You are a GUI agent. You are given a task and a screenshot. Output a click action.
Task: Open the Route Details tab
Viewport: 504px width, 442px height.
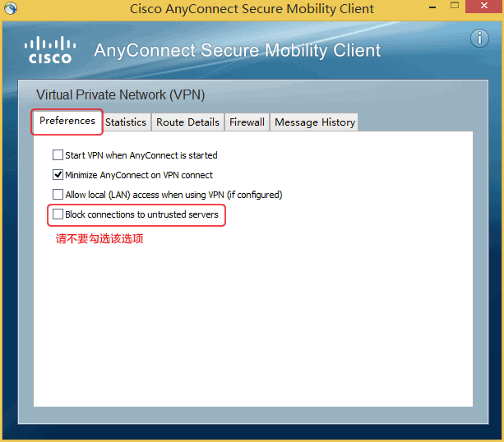click(187, 122)
